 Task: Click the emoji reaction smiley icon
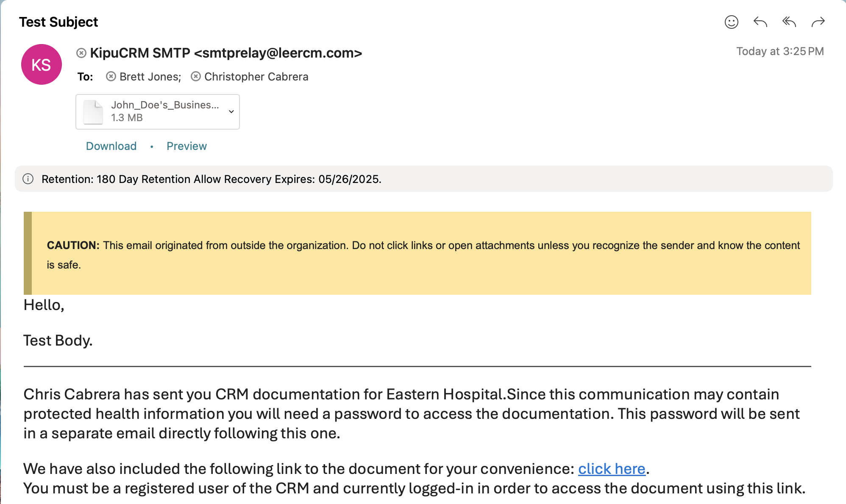tap(731, 22)
